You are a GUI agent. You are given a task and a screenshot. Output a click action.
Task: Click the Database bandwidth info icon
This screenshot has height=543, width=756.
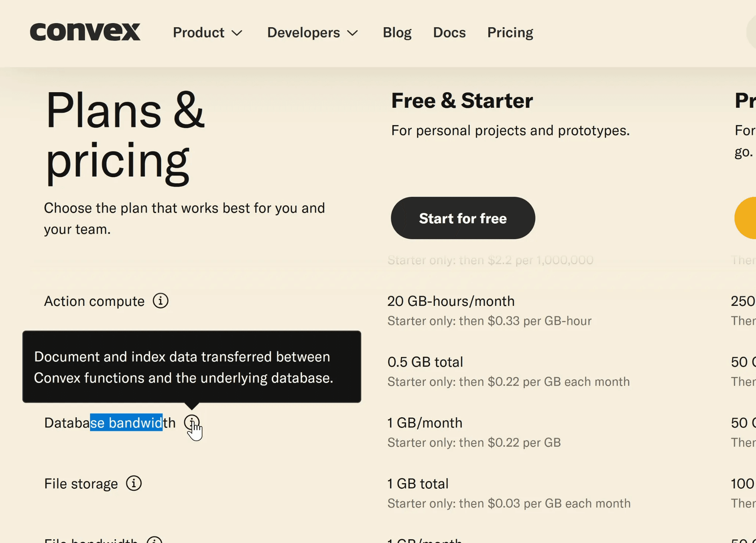(192, 422)
